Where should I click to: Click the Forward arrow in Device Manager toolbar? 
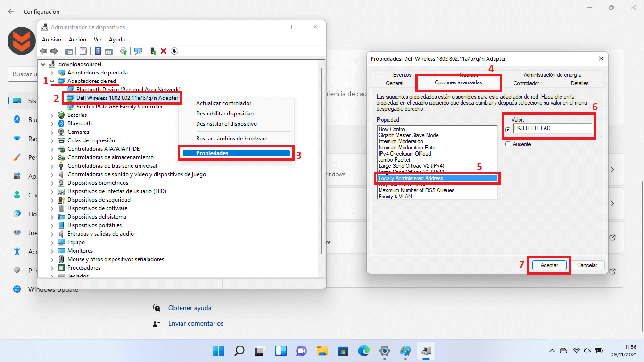pos(54,51)
